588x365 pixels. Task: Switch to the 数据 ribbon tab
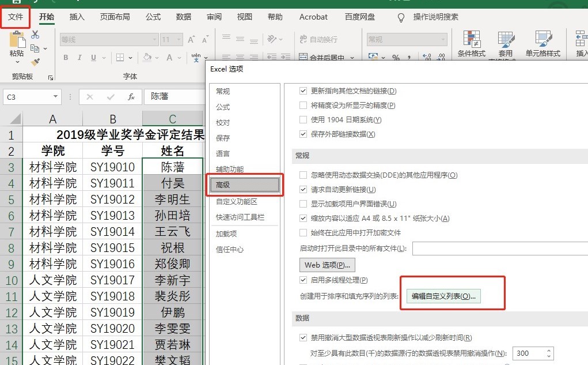point(183,17)
